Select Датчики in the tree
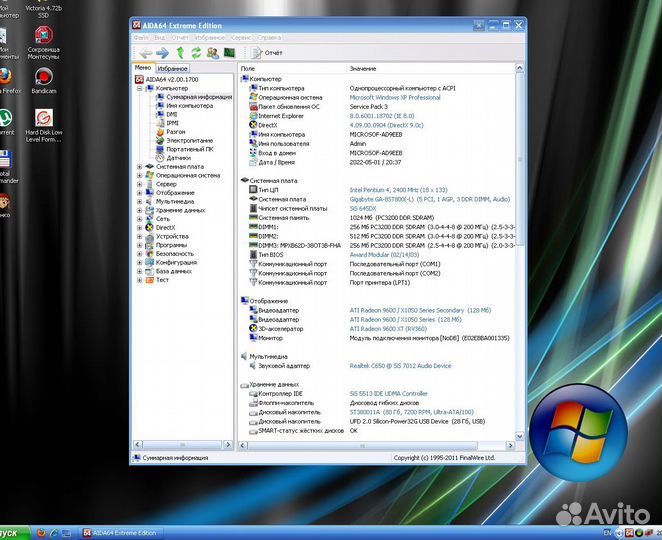 [179, 158]
